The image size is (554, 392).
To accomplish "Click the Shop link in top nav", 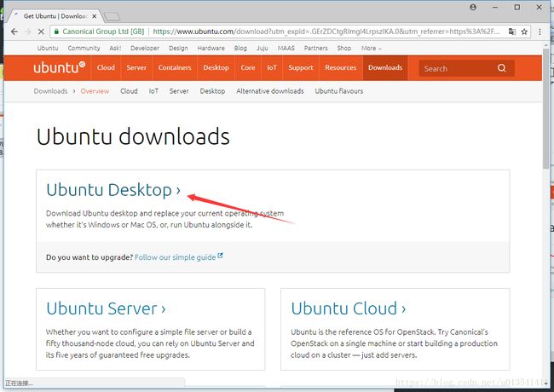I will 343,48.
